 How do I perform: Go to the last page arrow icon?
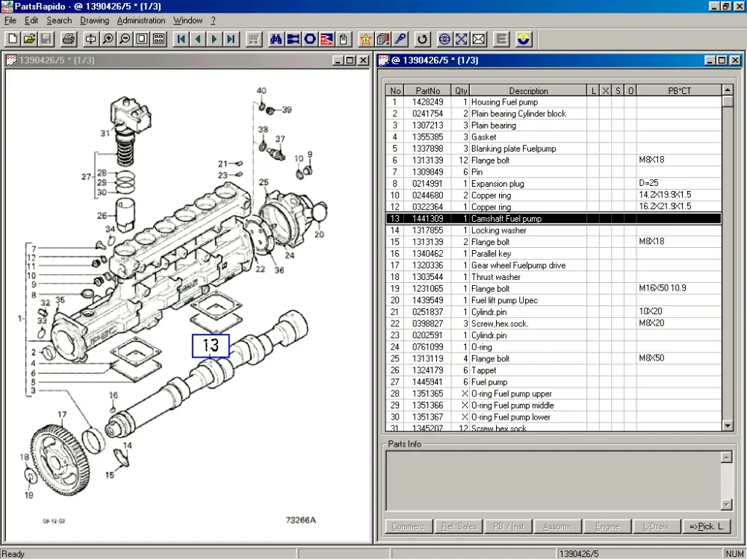coord(232,39)
